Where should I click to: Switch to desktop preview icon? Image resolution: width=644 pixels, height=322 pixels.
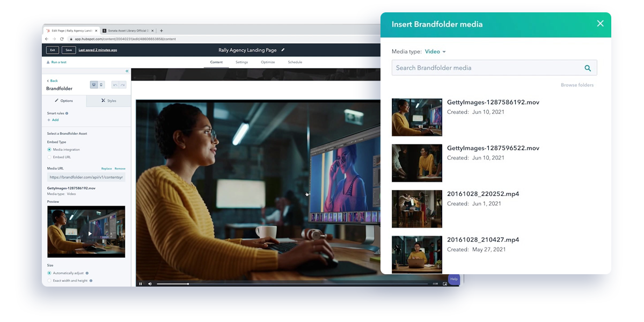(x=94, y=85)
